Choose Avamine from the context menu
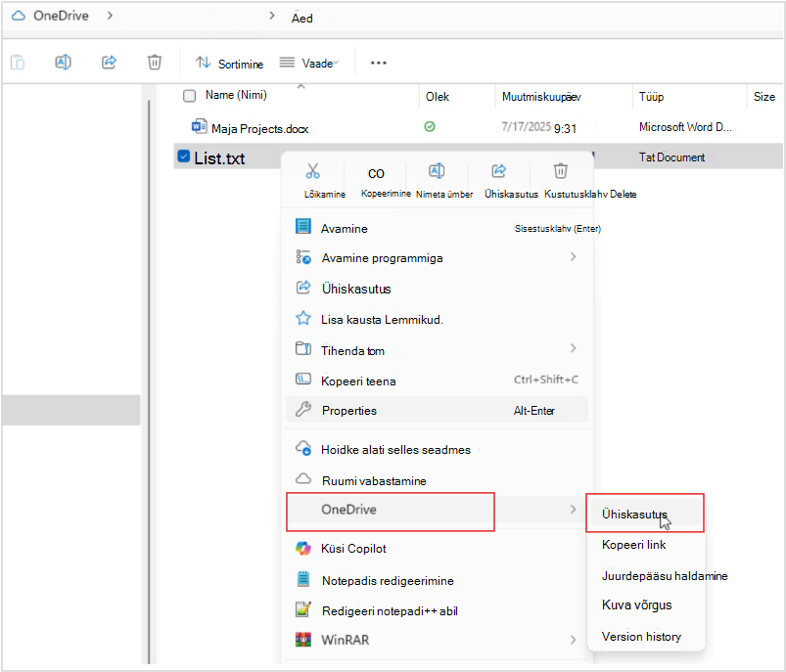 click(x=437, y=228)
